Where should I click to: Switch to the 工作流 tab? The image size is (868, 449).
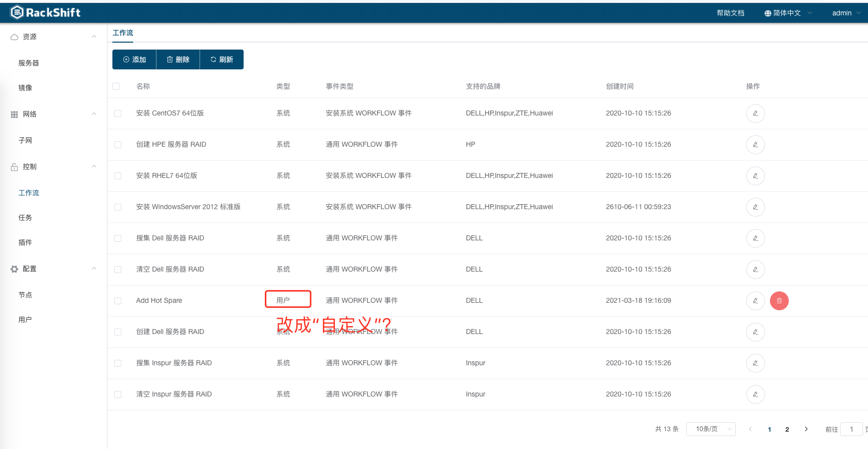point(123,33)
